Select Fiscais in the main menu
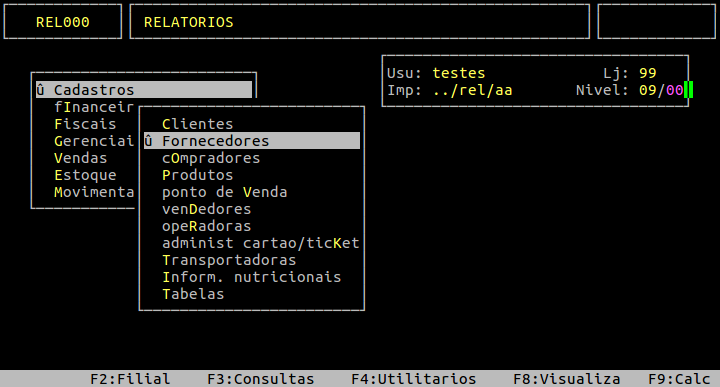 [85, 124]
